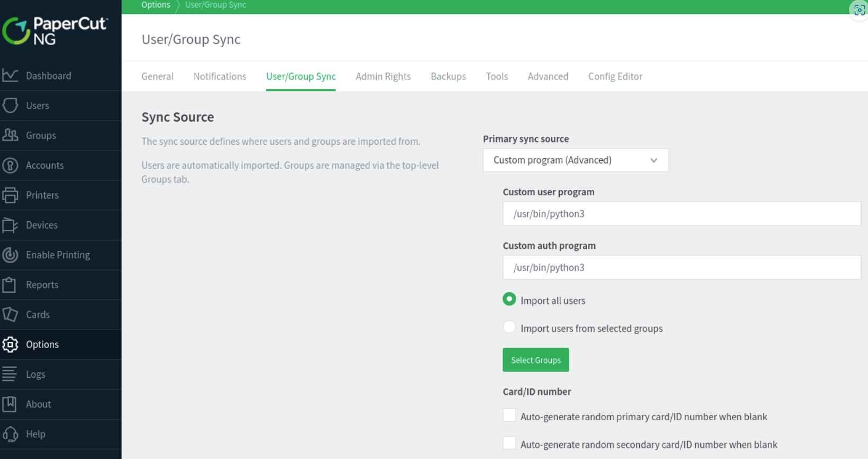The height and width of the screenshot is (459, 868).
Task: Click the Accounts coin icon
Action: point(10,166)
